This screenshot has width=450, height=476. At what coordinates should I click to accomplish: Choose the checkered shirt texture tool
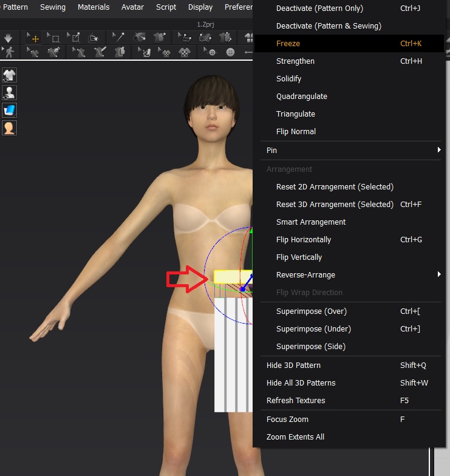pyautogui.click(x=185, y=52)
